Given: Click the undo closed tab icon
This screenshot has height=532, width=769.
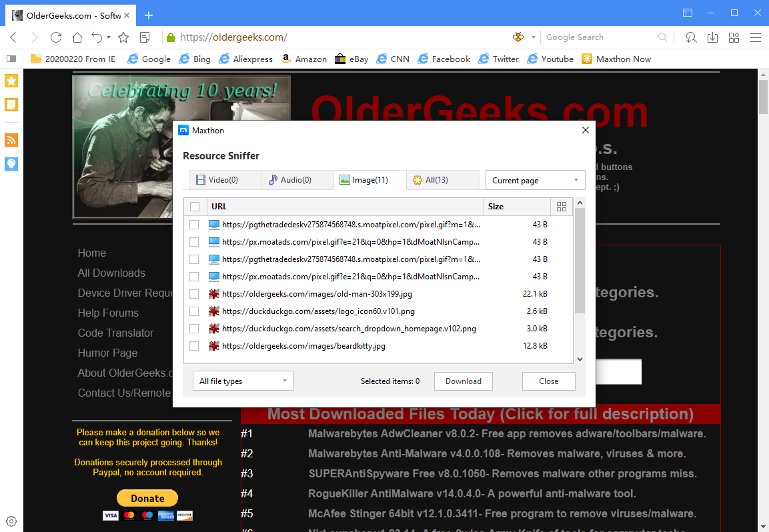Looking at the screenshot, I should [x=97, y=37].
